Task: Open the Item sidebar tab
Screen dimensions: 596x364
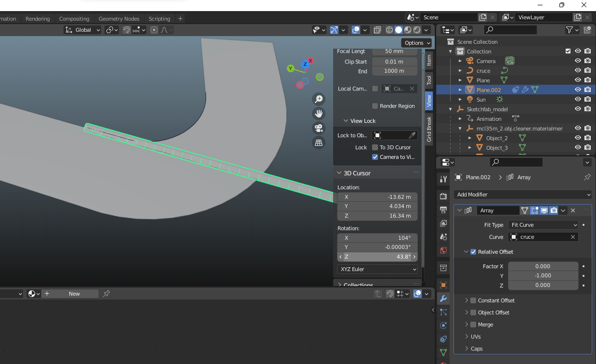Action: 429,60
